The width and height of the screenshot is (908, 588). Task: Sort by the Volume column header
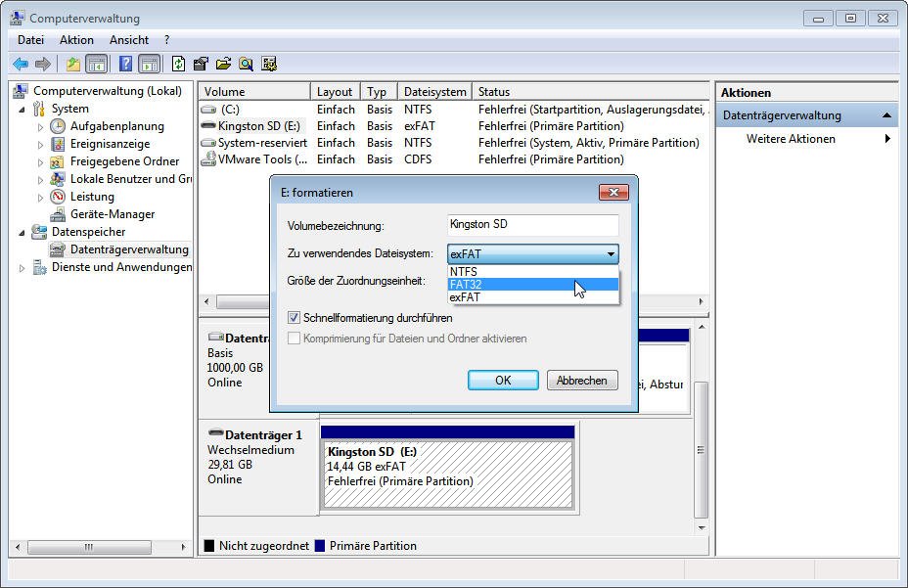point(254,92)
